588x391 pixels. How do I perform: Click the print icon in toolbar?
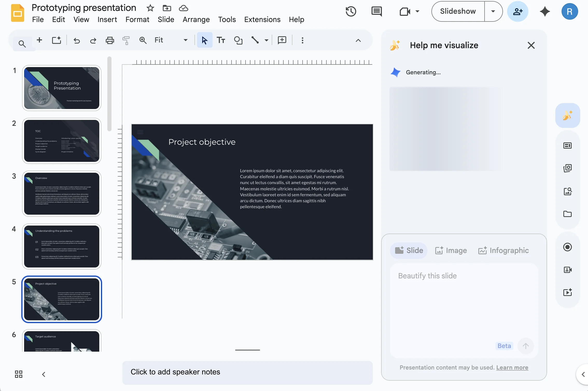click(110, 40)
